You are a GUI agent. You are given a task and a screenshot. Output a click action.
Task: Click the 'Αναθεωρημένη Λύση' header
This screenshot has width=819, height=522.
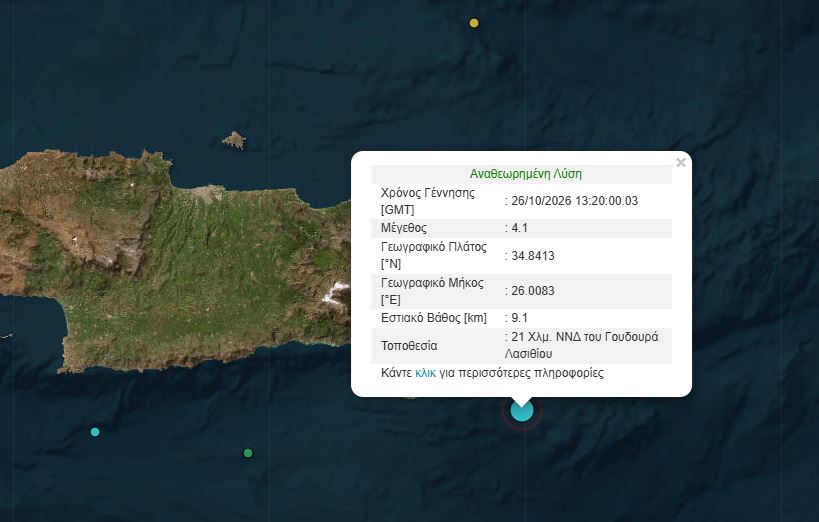point(525,174)
